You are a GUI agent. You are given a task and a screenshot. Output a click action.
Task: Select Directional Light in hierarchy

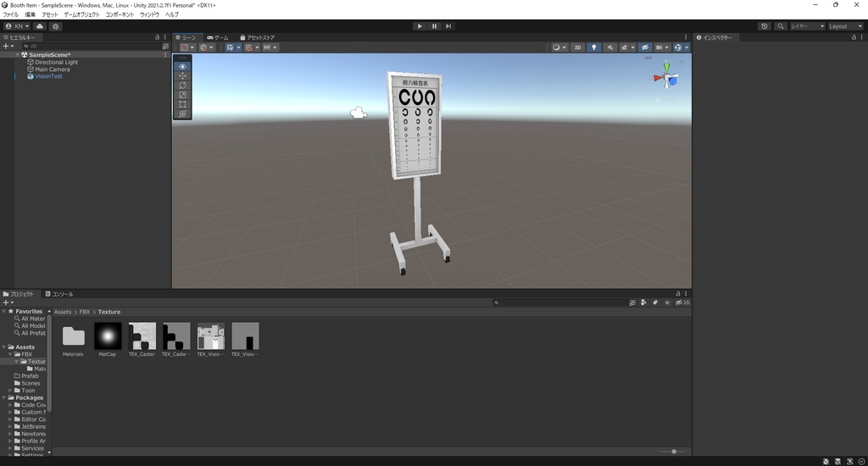click(x=57, y=62)
